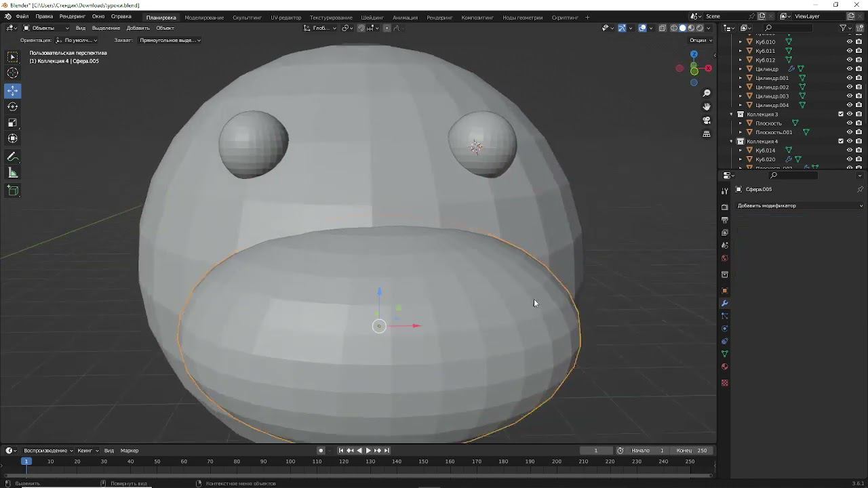Viewport: 868px width, 488px height.
Task: Select the Move tool
Action: (x=13, y=91)
